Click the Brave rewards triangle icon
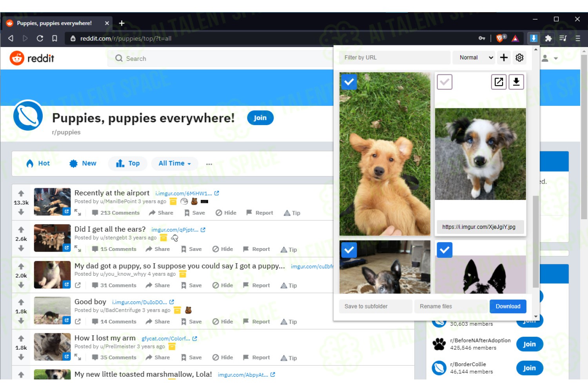The width and height of the screenshot is (588, 392). [515, 38]
